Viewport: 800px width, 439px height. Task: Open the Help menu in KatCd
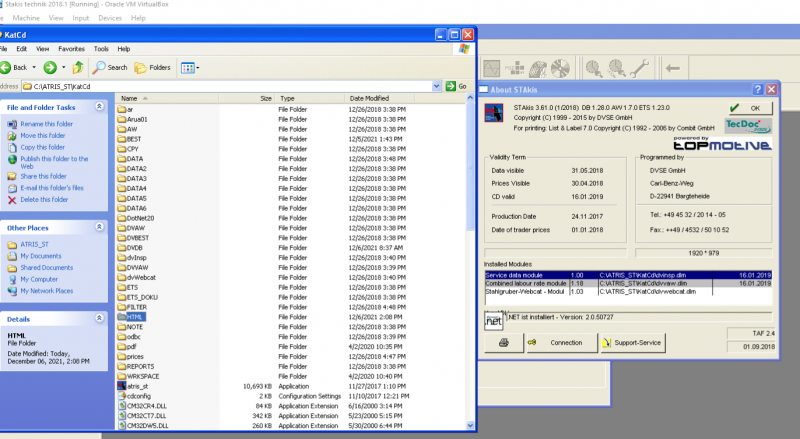[124, 49]
